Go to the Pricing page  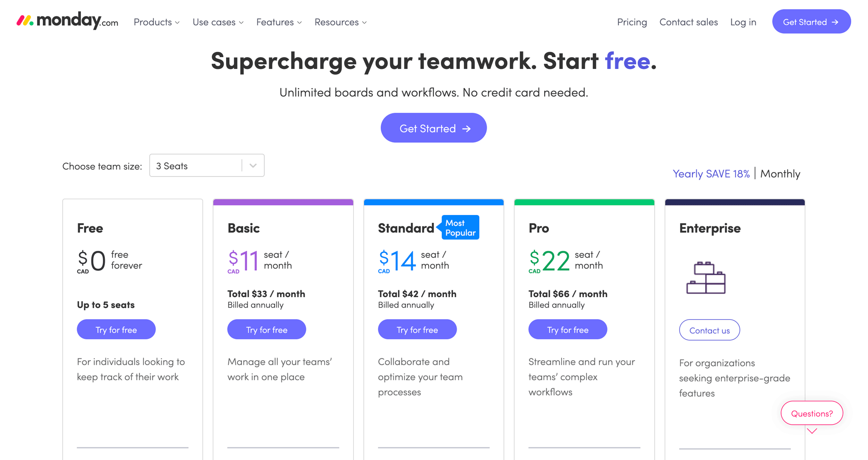pos(632,22)
